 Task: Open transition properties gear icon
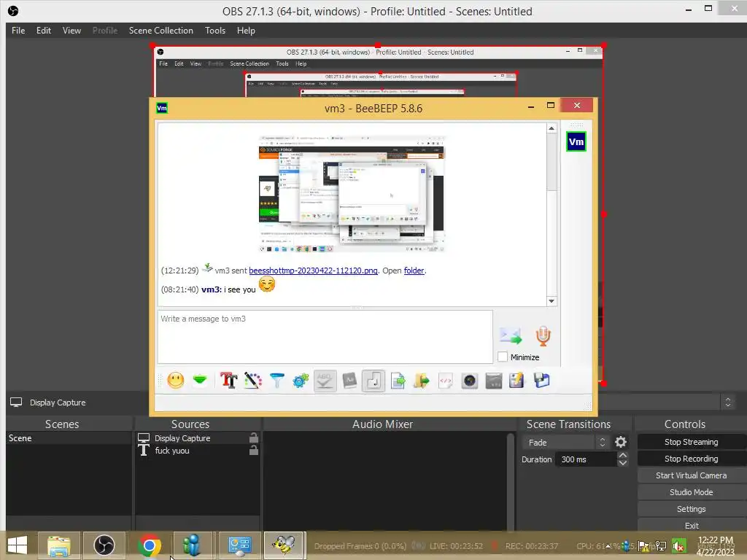(620, 443)
